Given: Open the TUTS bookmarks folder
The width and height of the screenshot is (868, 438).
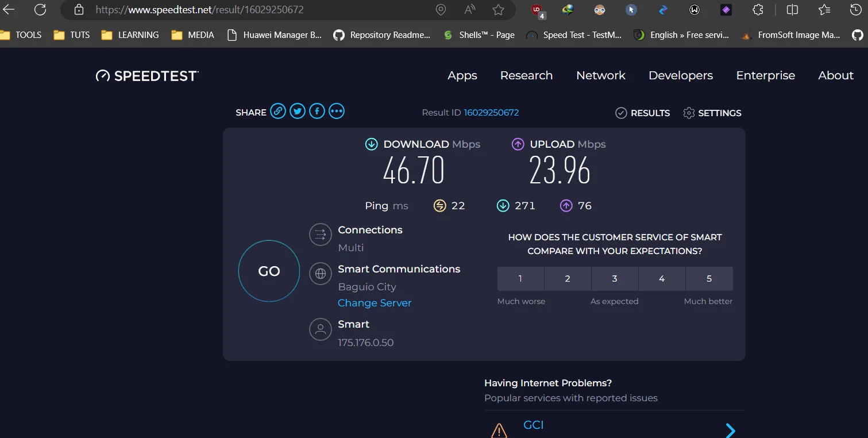Looking at the screenshot, I should click(72, 35).
